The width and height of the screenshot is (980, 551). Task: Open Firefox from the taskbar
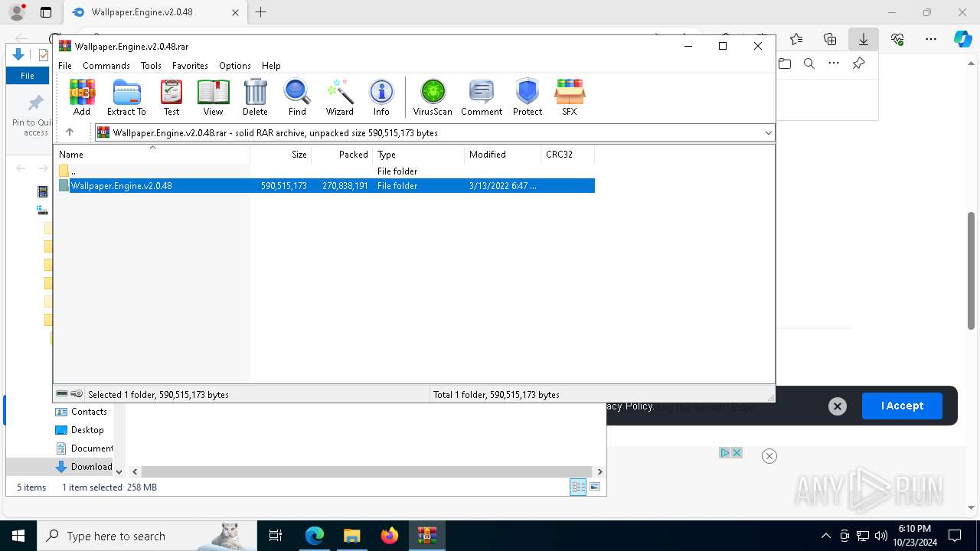point(390,536)
